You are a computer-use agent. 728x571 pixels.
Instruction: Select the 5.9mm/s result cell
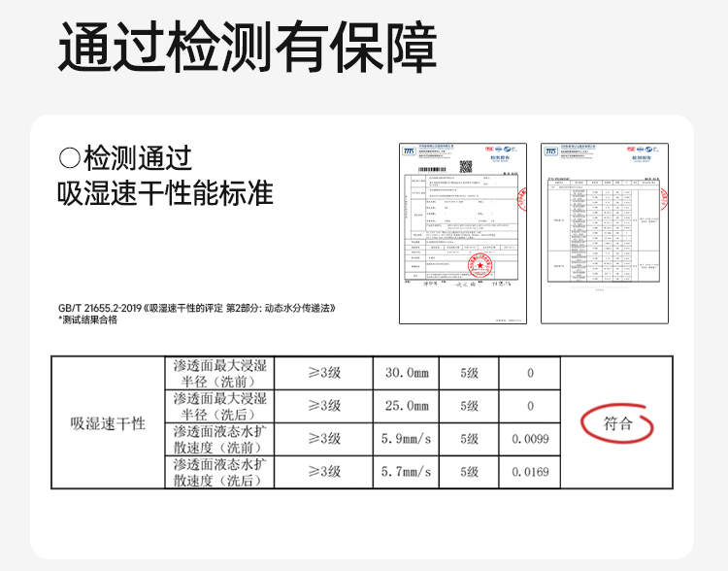pyautogui.click(x=407, y=439)
